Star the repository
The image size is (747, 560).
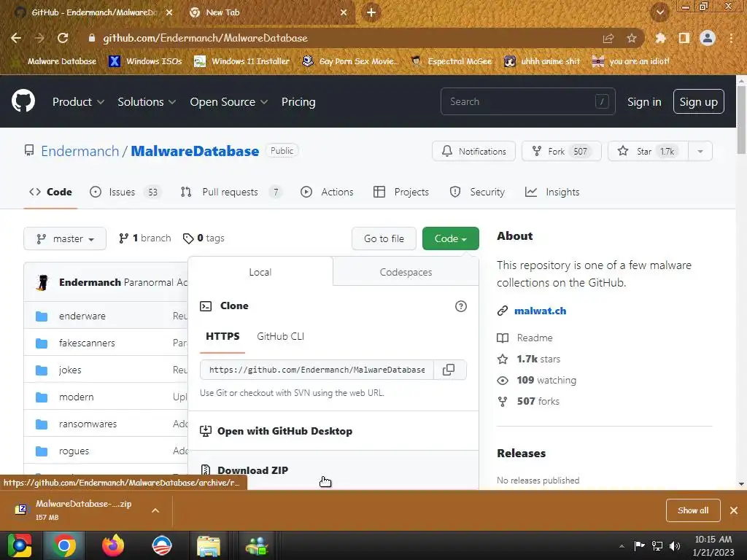click(649, 152)
